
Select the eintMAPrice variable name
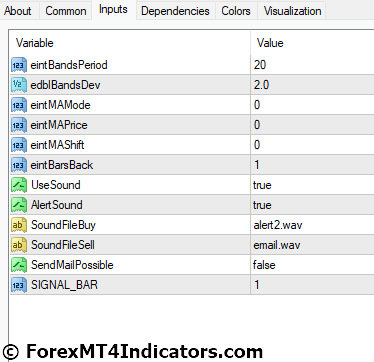pos(59,125)
